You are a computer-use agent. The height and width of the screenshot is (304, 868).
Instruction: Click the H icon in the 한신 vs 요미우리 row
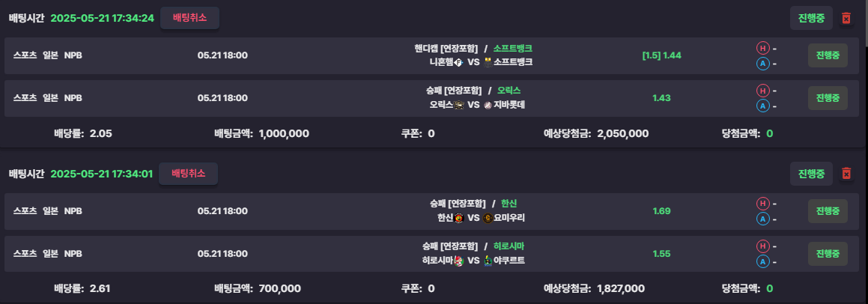click(763, 204)
